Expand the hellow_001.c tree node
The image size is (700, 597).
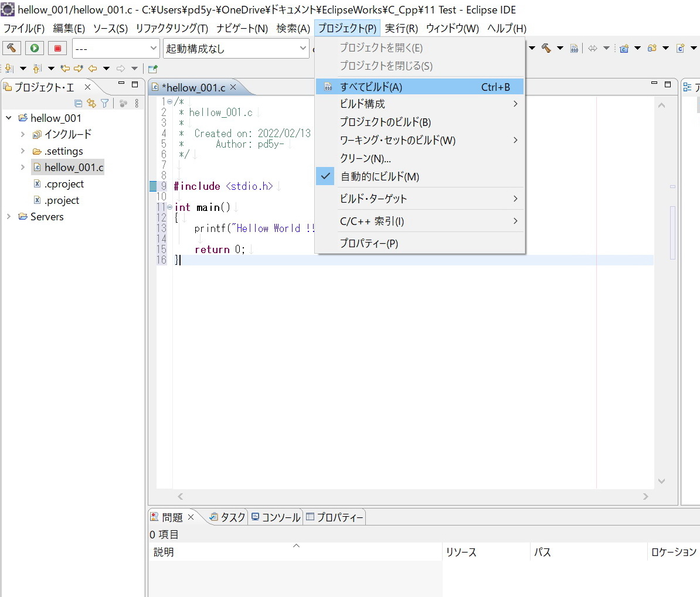tap(23, 168)
